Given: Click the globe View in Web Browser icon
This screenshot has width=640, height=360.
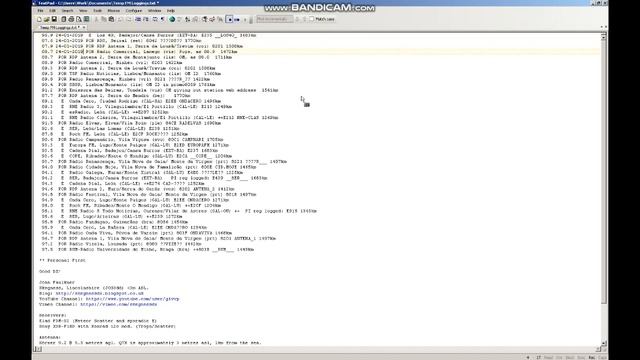Looking at the screenshot, I should pos(172,19).
